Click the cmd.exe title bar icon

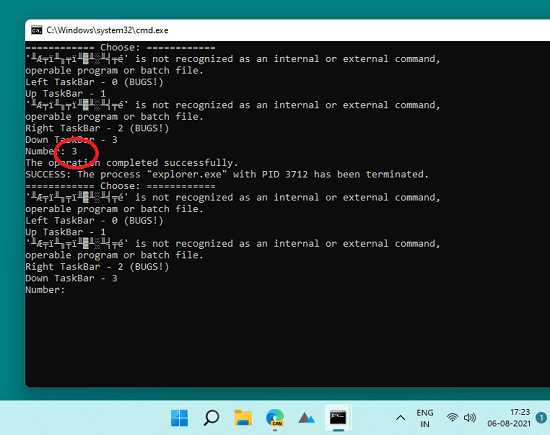click(36, 30)
